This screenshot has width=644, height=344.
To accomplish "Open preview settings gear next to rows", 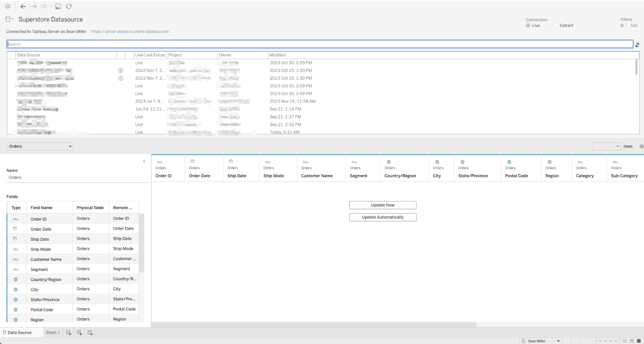I will [x=641, y=146].
